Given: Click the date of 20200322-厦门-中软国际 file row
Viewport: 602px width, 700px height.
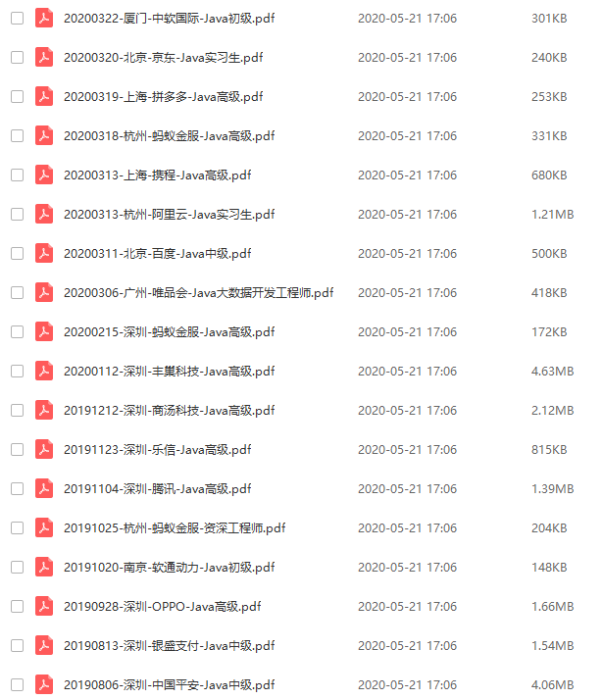Looking at the screenshot, I should pos(407,19).
